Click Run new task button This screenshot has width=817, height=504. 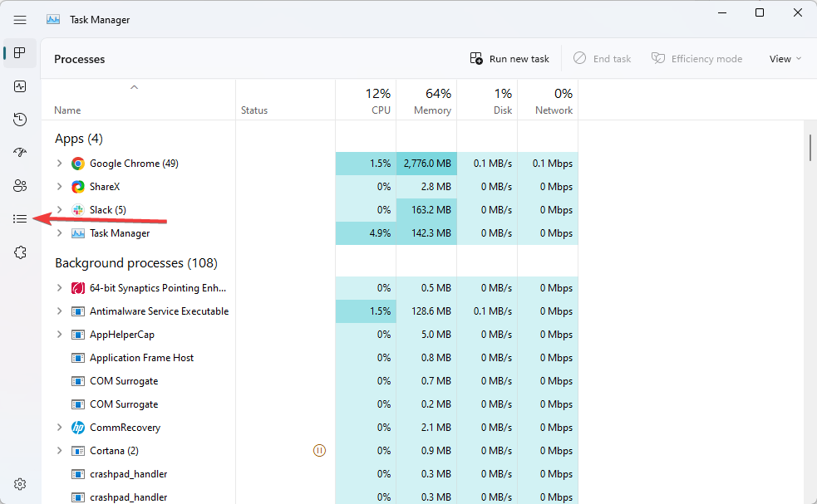pos(509,59)
